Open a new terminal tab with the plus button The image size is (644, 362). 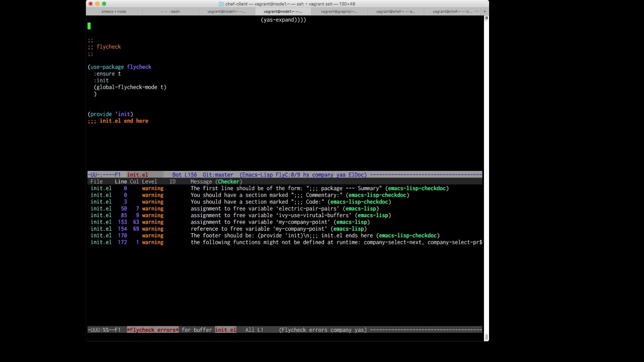click(485, 11)
